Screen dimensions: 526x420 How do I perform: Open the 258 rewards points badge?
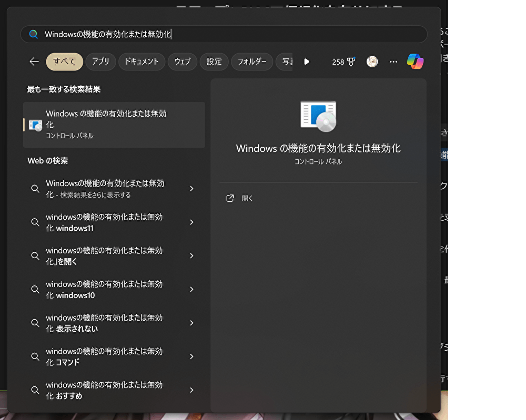tap(343, 62)
